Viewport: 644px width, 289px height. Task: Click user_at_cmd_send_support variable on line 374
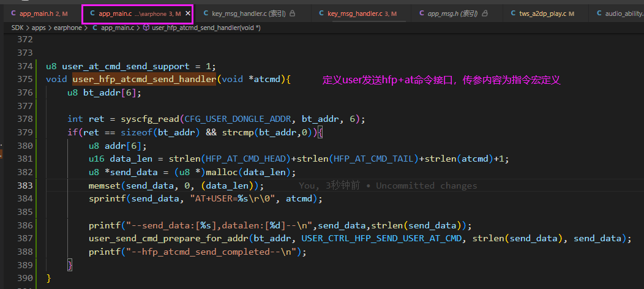pyautogui.click(x=125, y=67)
